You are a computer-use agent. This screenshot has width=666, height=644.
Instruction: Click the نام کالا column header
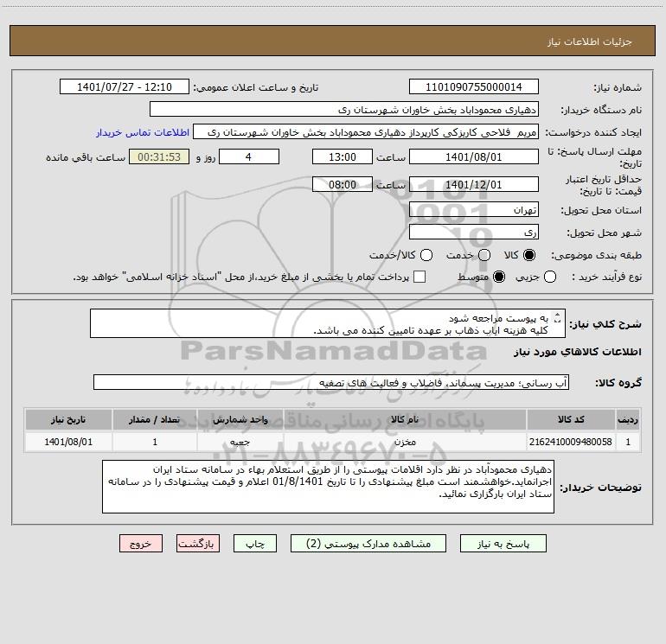pos(405,419)
